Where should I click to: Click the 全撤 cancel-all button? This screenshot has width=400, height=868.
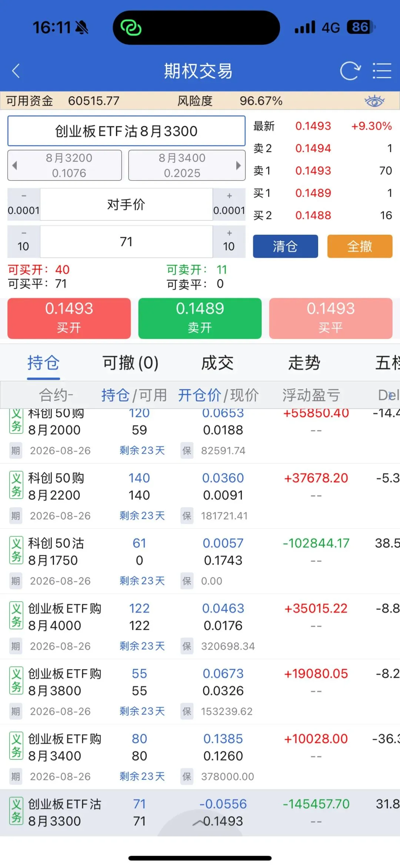360,246
